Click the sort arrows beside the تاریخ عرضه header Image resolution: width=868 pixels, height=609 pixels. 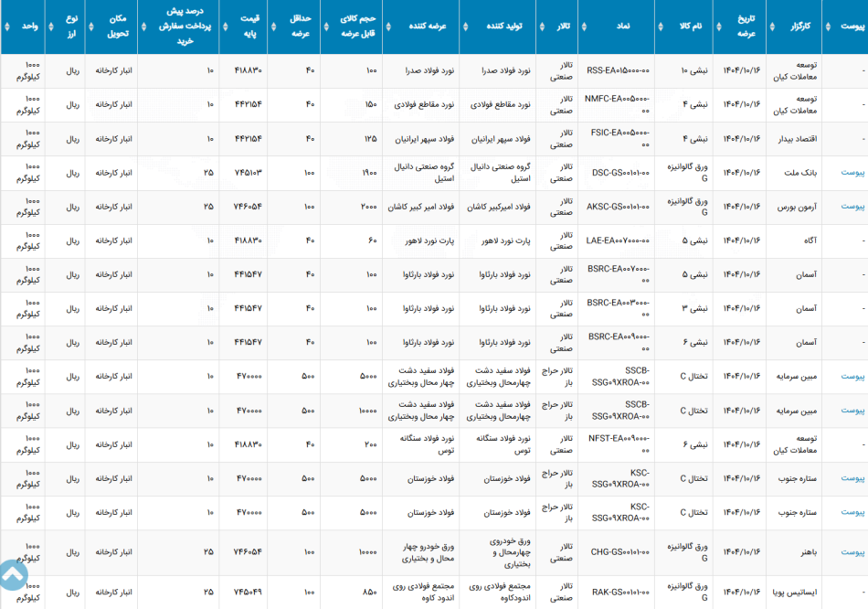click(719, 27)
